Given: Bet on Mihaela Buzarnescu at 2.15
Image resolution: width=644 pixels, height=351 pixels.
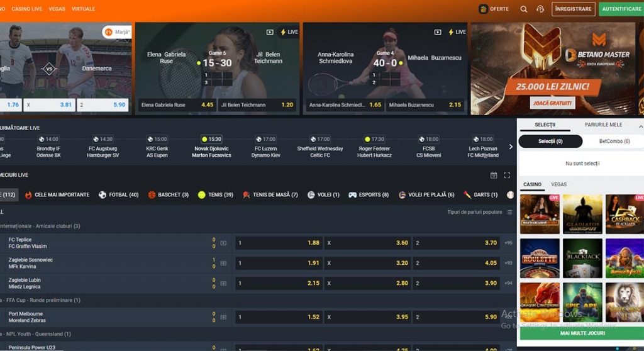Looking at the screenshot, I should [425, 105].
